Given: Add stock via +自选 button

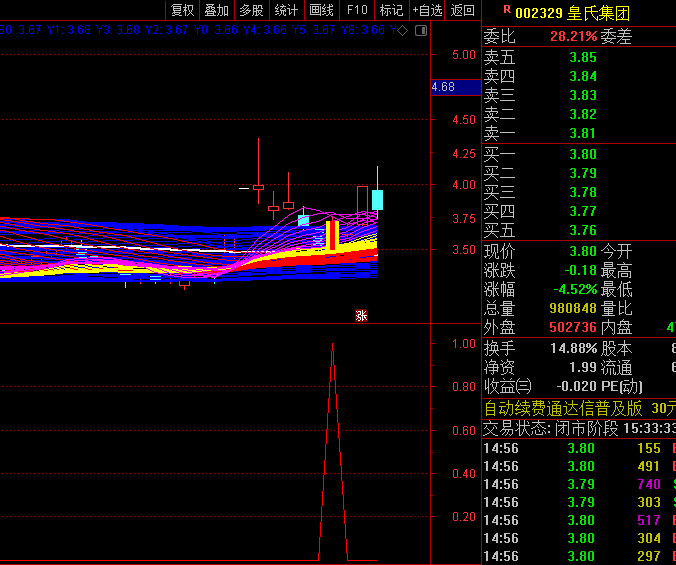Looking at the screenshot, I should 427,10.
